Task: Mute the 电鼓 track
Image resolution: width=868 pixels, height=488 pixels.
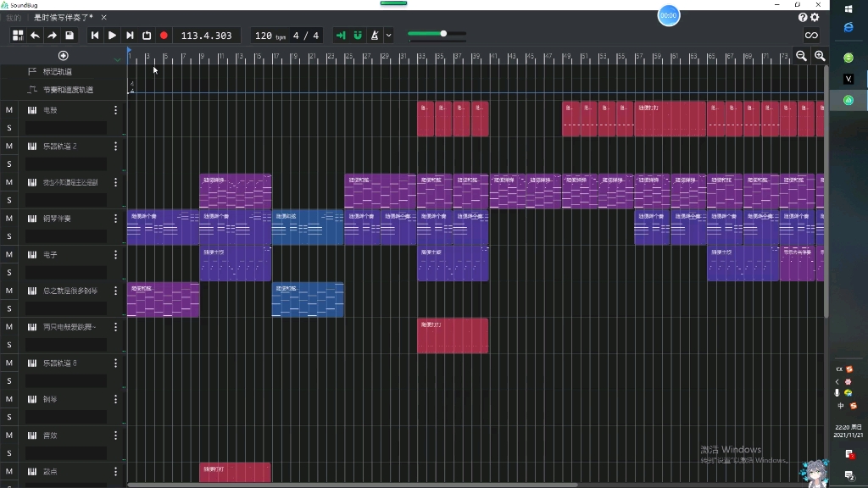Action: pyautogui.click(x=8, y=110)
